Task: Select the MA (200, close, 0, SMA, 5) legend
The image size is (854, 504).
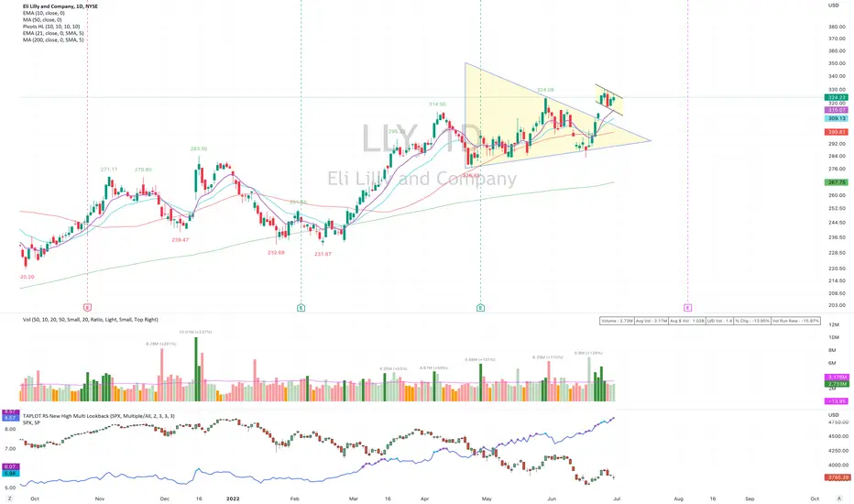Action: click(53, 39)
